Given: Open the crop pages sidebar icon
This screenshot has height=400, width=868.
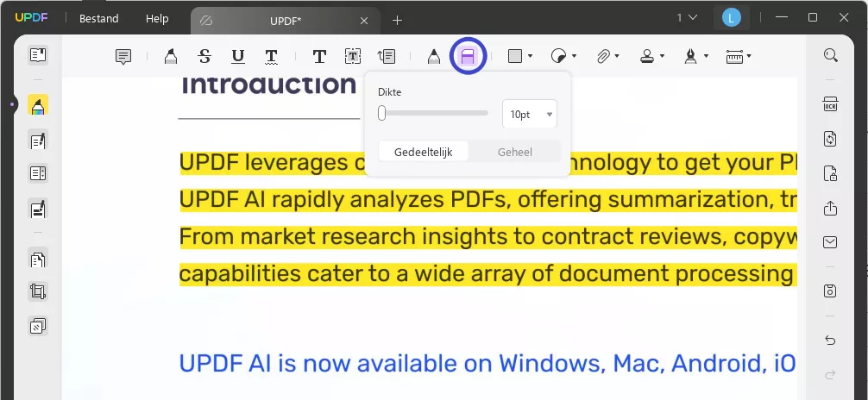Looking at the screenshot, I should pyautogui.click(x=38, y=291).
